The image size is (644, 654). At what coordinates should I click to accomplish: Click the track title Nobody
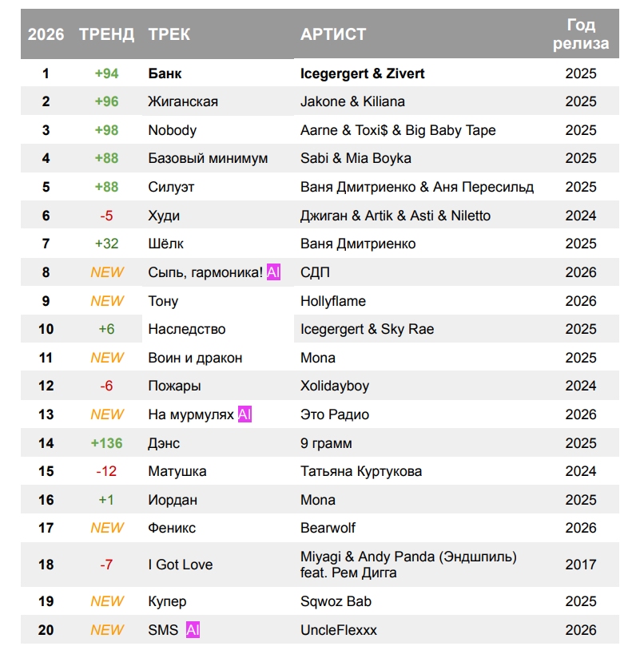173,130
